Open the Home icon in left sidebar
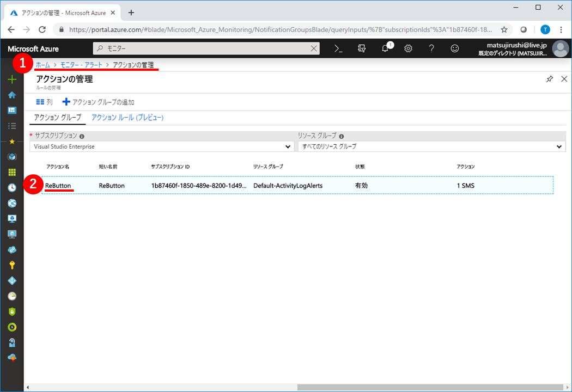Viewport: 572px width, 392px height. (12, 95)
